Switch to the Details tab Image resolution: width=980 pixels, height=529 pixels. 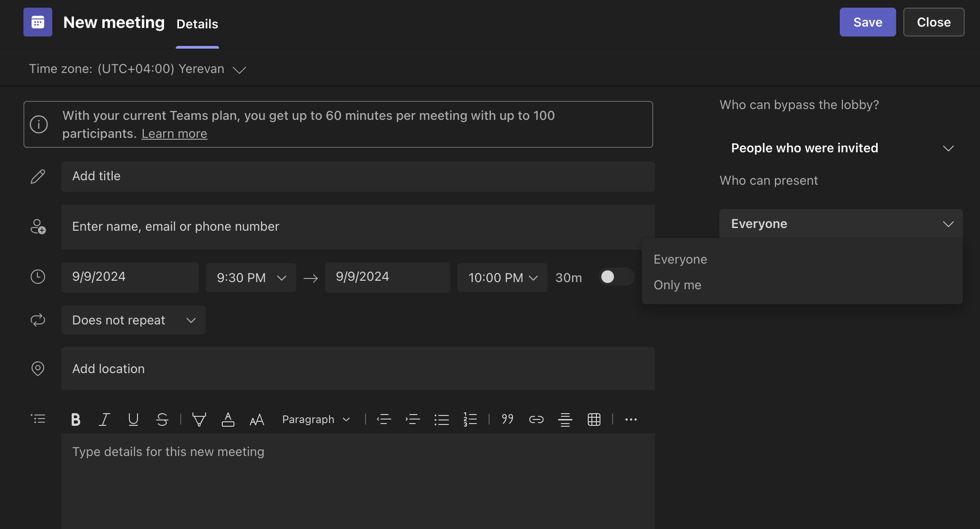(x=197, y=24)
